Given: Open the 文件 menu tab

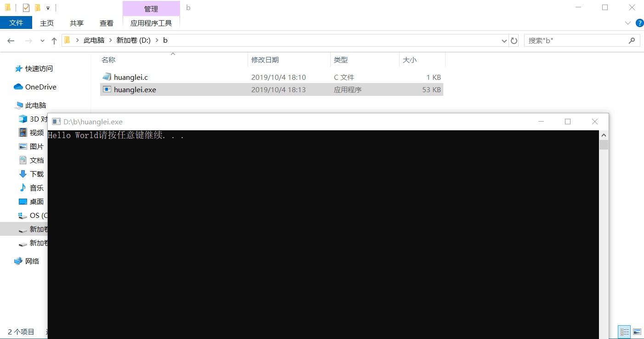Looking at the screenshot, I should (16, 23).
